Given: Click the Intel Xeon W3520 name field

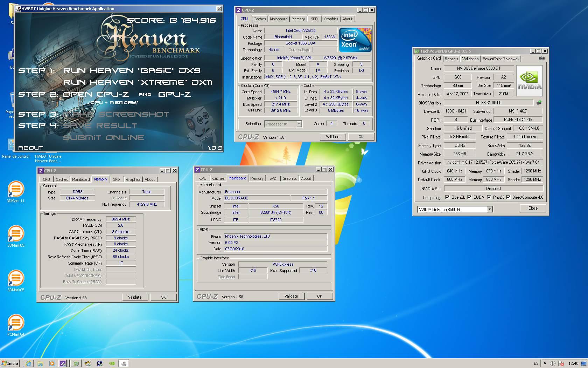Looking at the screenshot, I should coord(300,30).
